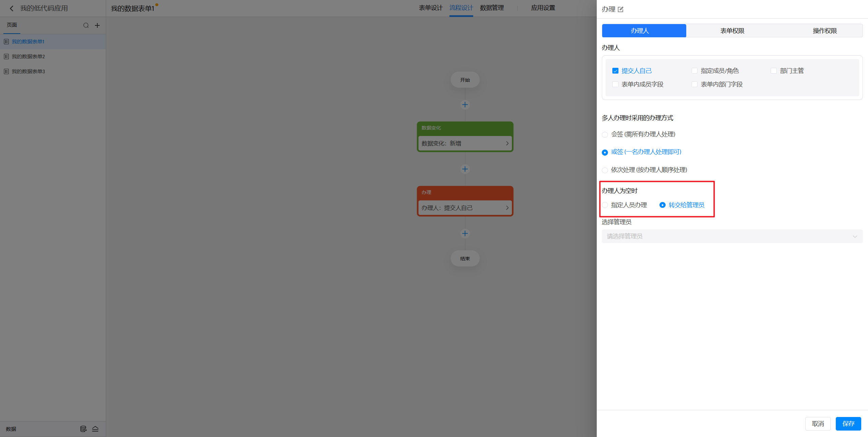Click the plus node below 开始
The height and width of the screenshot is (437, 868).
(x=465, y=105)
